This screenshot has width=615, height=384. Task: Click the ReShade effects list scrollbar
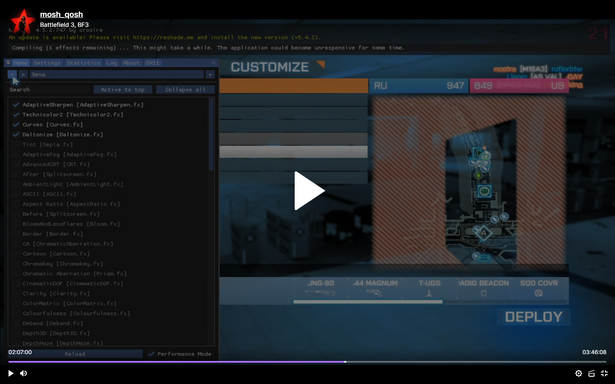211,134
